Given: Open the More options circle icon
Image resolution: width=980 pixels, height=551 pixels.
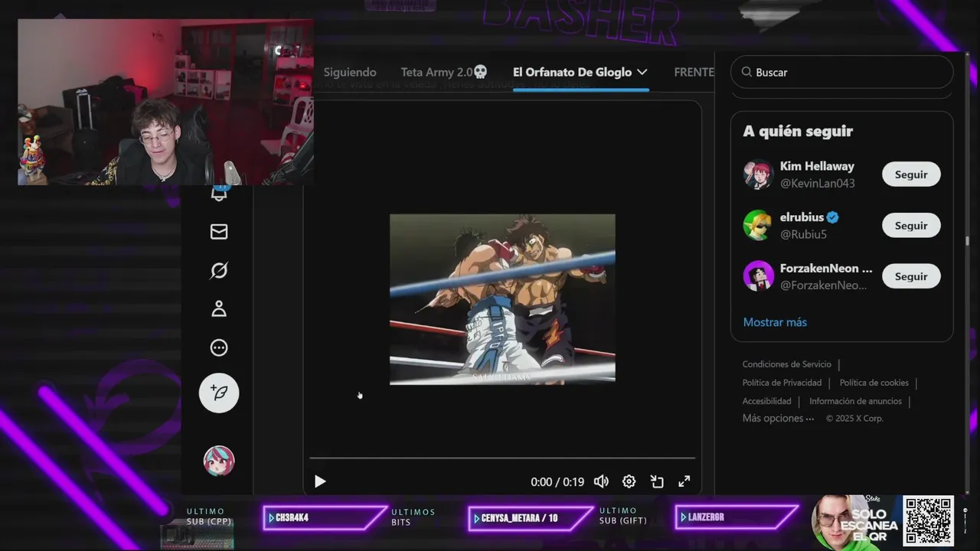Looking at the screenshot, I should pyautogui.click(x=219, y=348).
